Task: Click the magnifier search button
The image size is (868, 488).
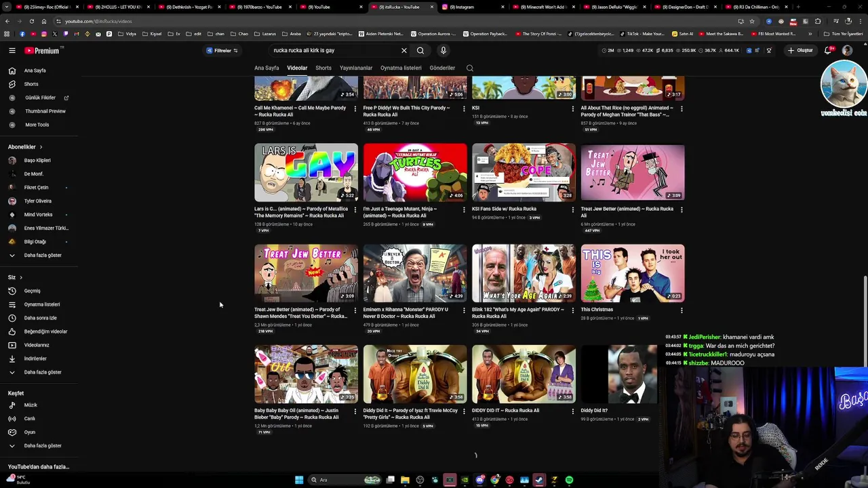Action: pos(420,50)
